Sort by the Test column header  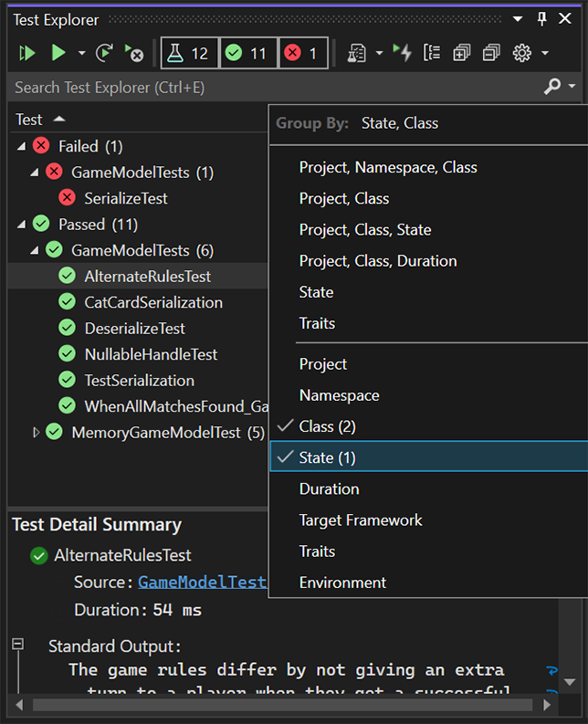[29, 120]
